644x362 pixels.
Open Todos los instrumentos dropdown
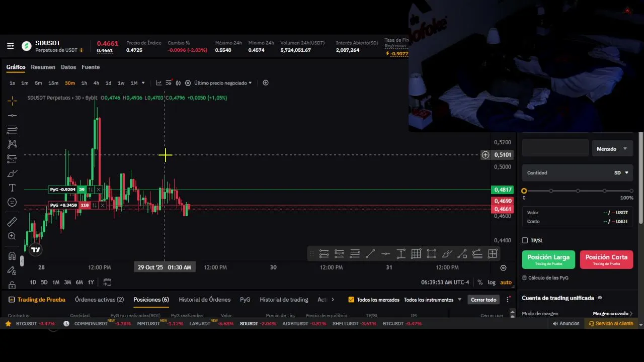(433, 300)
